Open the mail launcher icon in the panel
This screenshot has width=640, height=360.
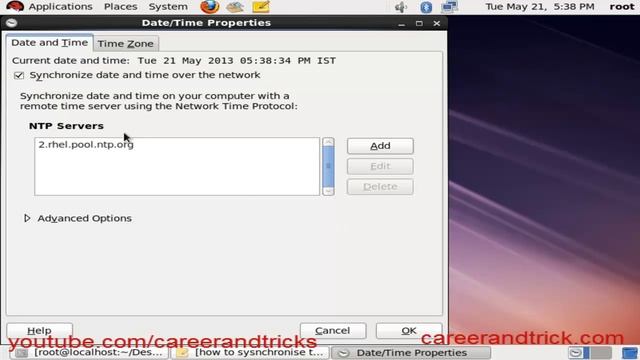(x=235, y=7)
